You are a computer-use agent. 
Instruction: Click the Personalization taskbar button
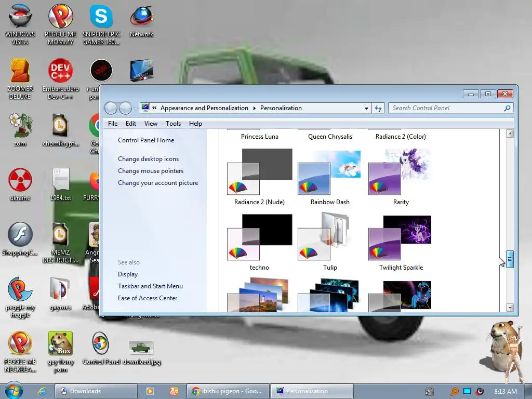pyautogui.click(x=312, y=391)
